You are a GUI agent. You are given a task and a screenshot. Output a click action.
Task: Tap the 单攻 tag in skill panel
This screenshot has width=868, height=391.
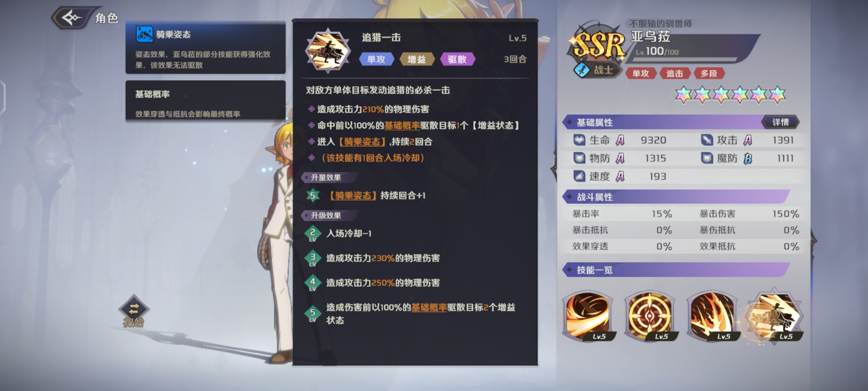376,59
